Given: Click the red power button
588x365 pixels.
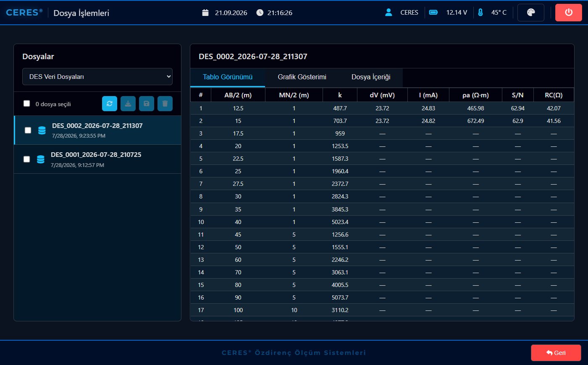Looking at the screenshot, I should pyautogui.click(x=569, y=13).
